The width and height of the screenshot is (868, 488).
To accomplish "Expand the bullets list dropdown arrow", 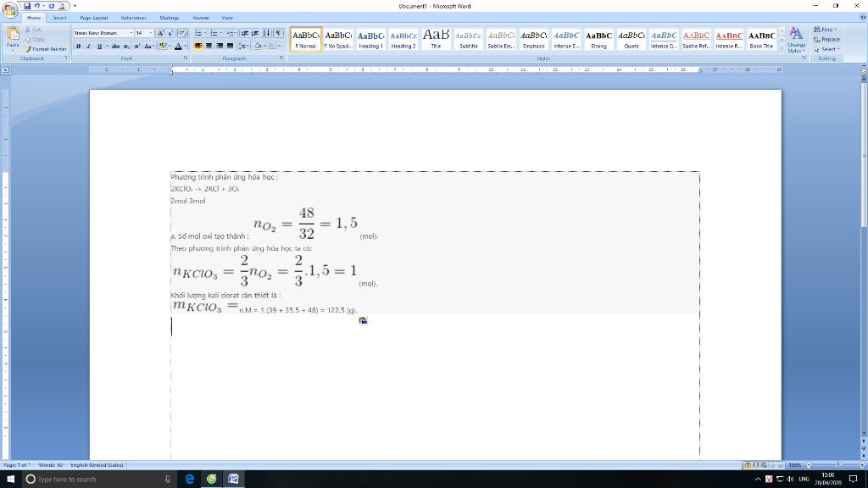I will pyautogui.click(x=205, y=33).
